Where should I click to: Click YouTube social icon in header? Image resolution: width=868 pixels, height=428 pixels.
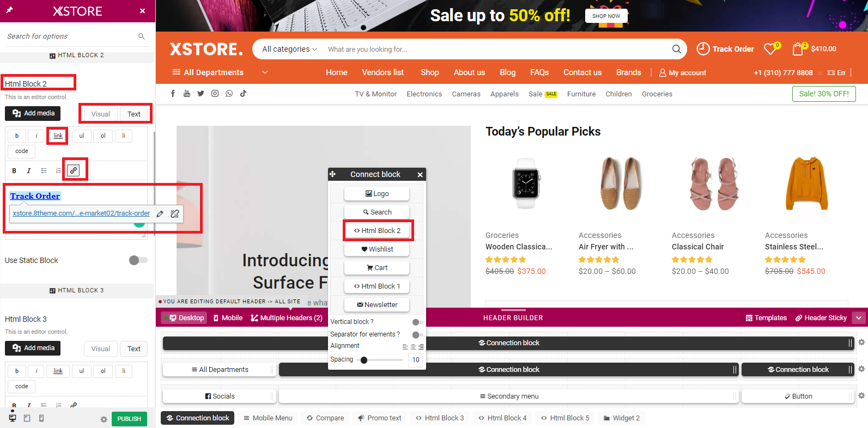pos(187,94)
